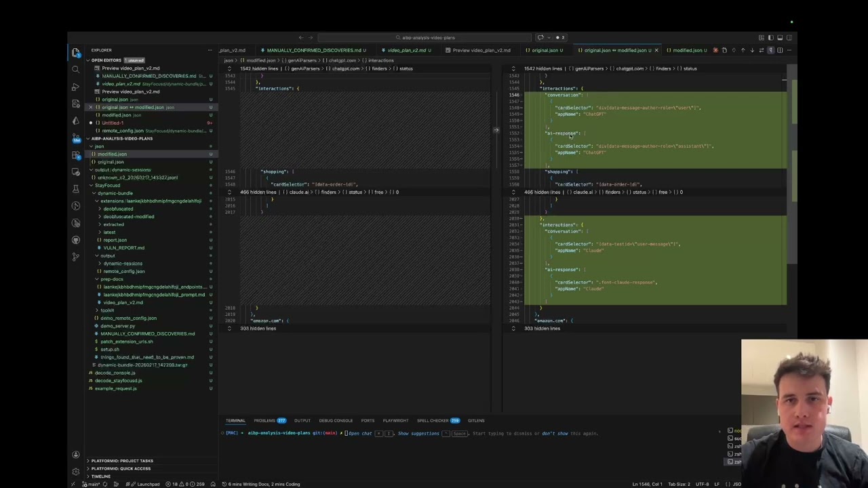Open chat icon next to command center
Image resolution: width=868 pixels, height=488 pixels.
(540, 37)
